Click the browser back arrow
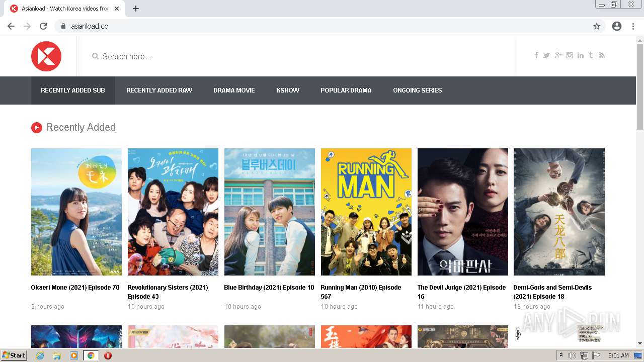 pyautogui.click(x=11, y=26)
